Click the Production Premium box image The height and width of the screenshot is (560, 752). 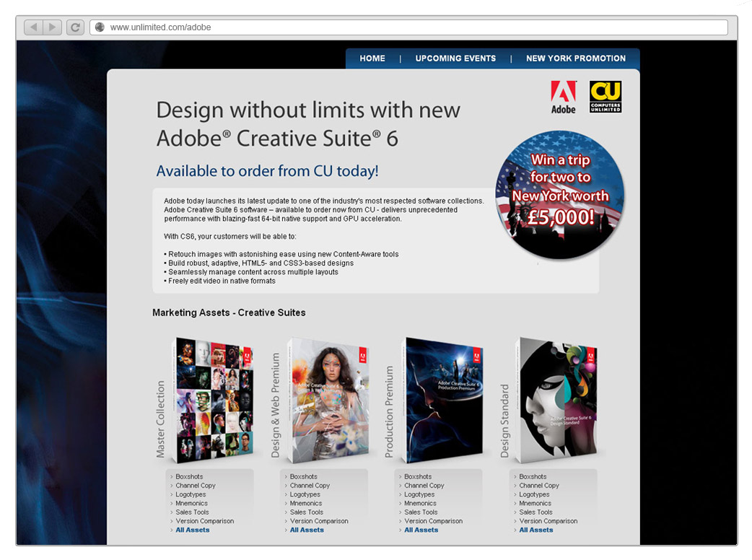442,401
